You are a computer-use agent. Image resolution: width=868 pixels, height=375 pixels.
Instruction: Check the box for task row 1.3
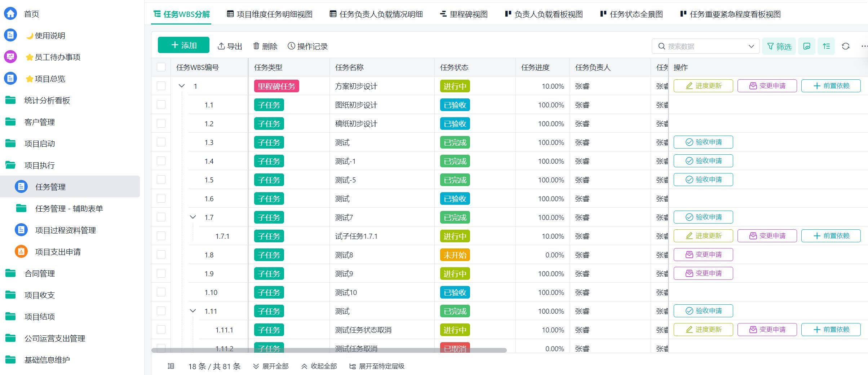[x=161, y=142]
